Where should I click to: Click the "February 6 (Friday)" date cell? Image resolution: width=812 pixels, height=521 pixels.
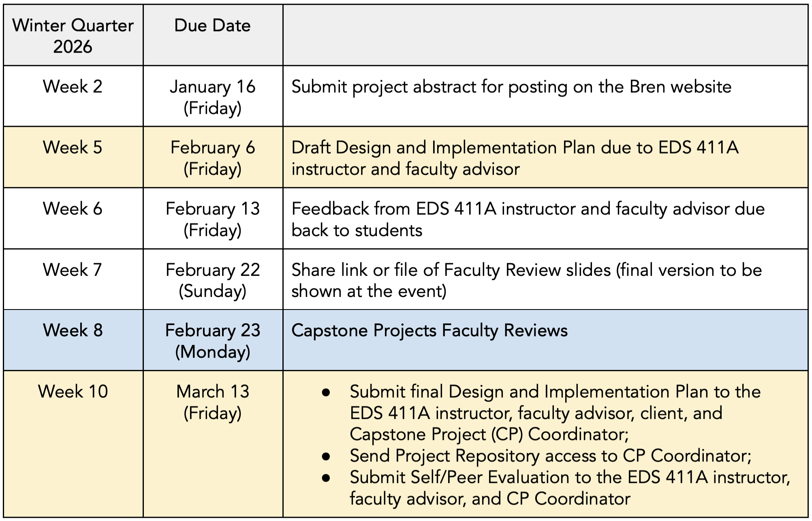coord(212,158)
